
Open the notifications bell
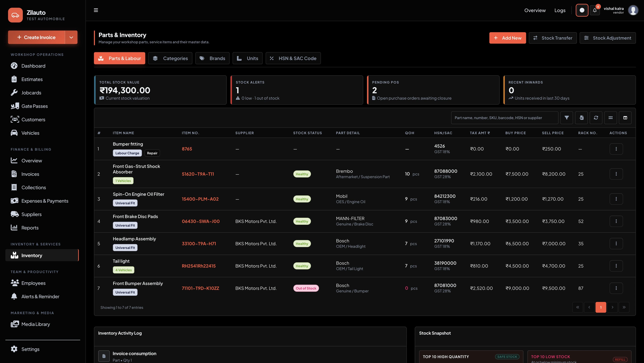[x=595, y=10]
